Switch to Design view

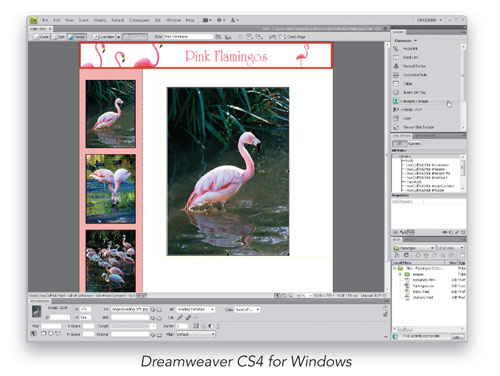pos(77,37)
